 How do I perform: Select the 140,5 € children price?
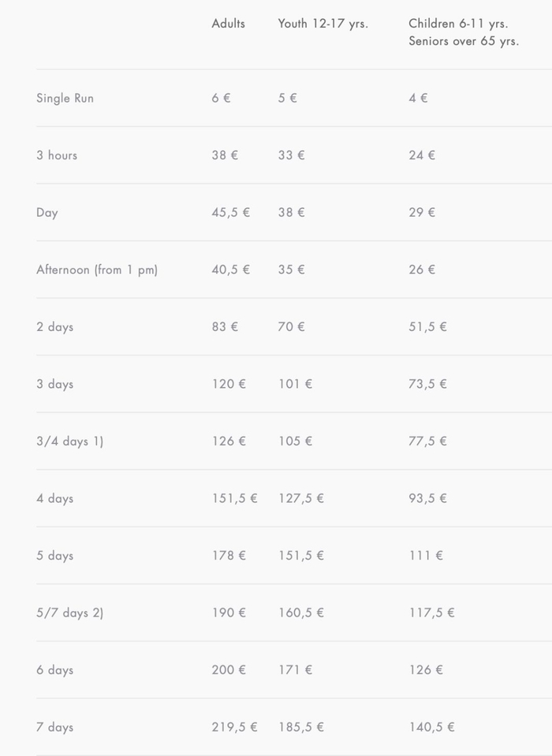[431, 727]
